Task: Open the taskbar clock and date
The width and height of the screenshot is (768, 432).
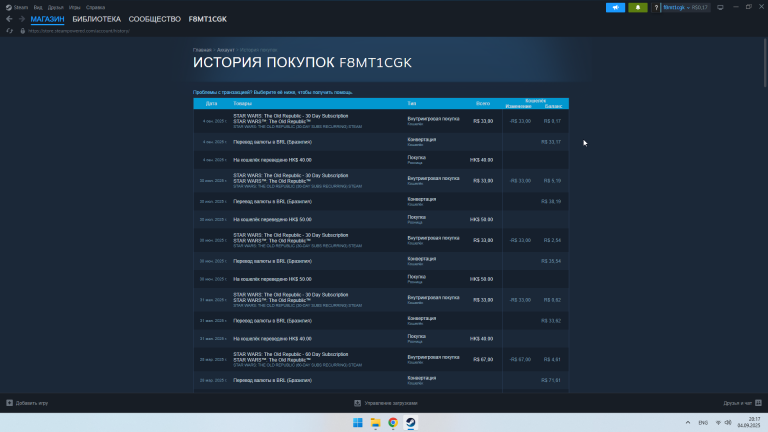Action: coord(749,423)
